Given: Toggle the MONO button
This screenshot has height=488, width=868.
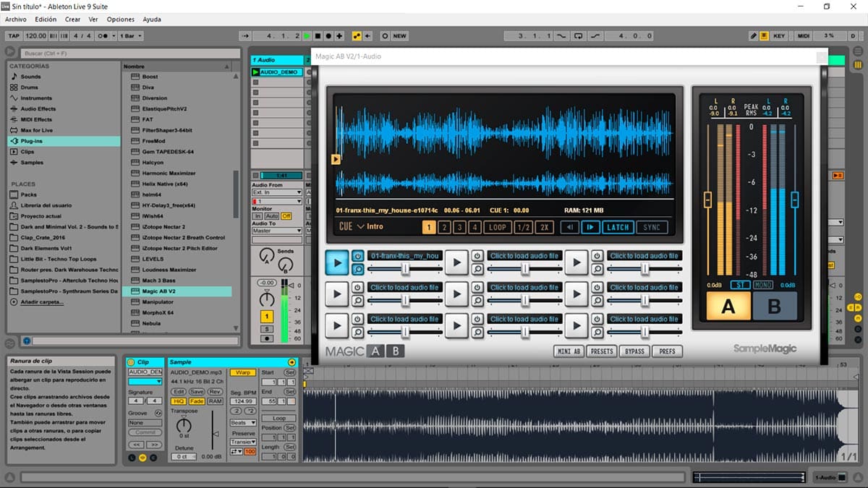Looking at the screenshot, I should pyautogui.click(x=763, y=285).
